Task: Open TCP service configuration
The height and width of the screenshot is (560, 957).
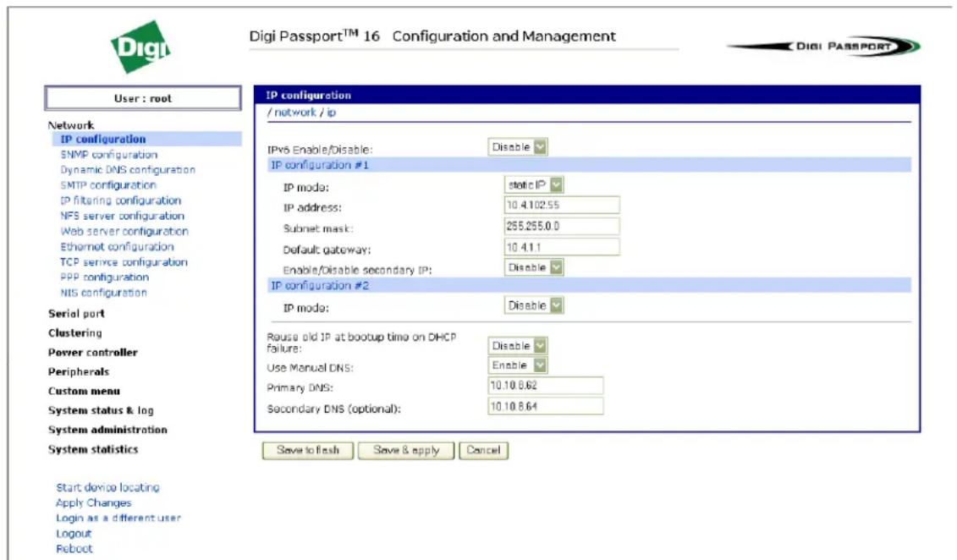Action: (x=124, y=262)
